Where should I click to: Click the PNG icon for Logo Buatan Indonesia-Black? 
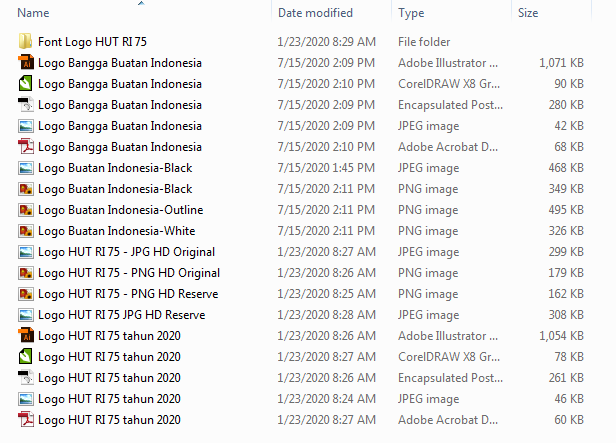[26, 189]
